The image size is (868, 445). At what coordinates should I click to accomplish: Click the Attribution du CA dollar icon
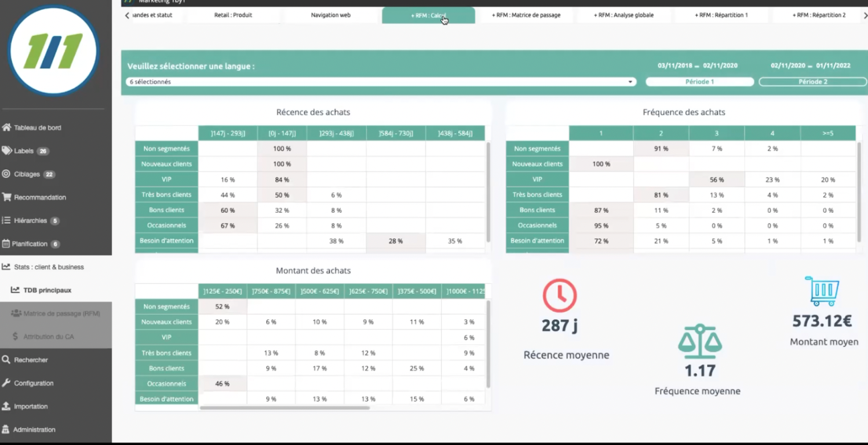coord(16,337)
